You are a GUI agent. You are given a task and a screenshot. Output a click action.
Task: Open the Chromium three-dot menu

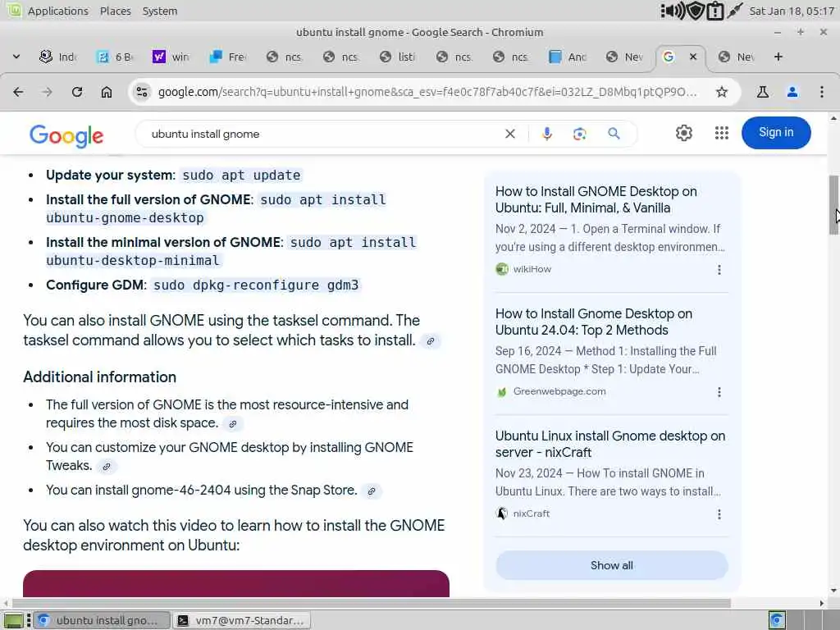pos(822,92)
